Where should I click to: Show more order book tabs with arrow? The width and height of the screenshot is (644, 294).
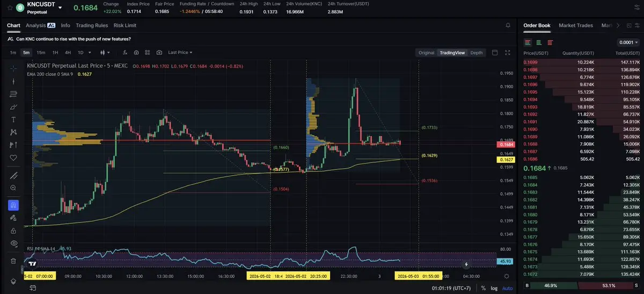point(618,25)
